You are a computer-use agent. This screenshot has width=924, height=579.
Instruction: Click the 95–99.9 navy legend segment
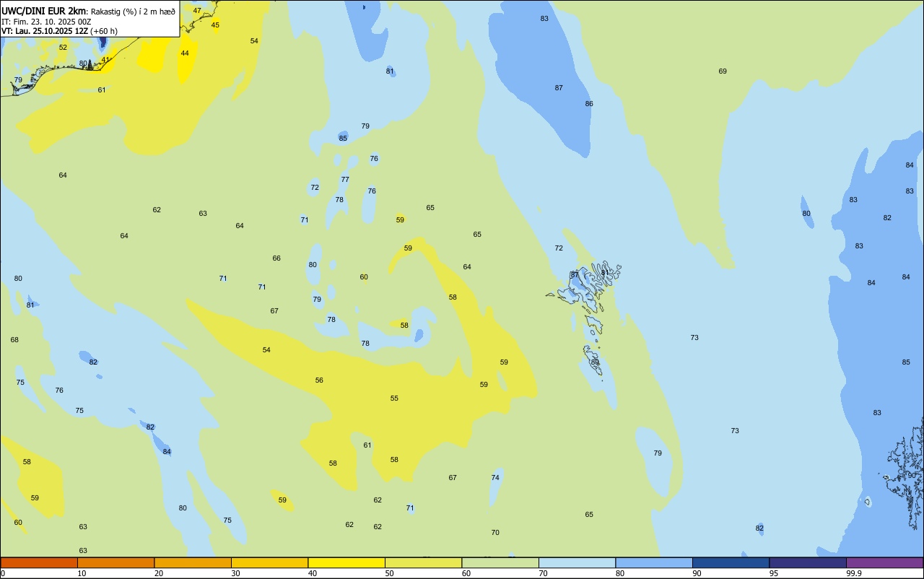click(808, 562)
